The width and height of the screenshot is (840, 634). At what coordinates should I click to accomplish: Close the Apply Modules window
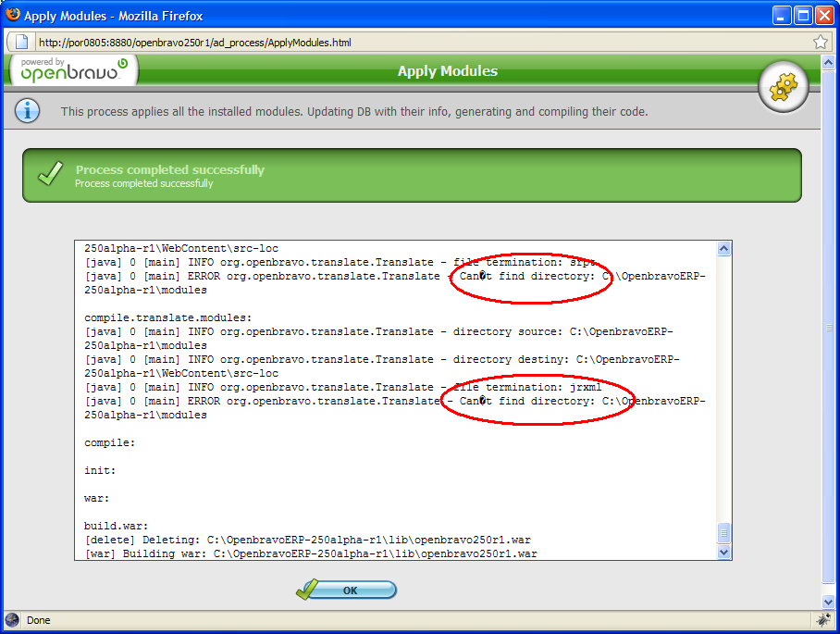coord(824,15)
